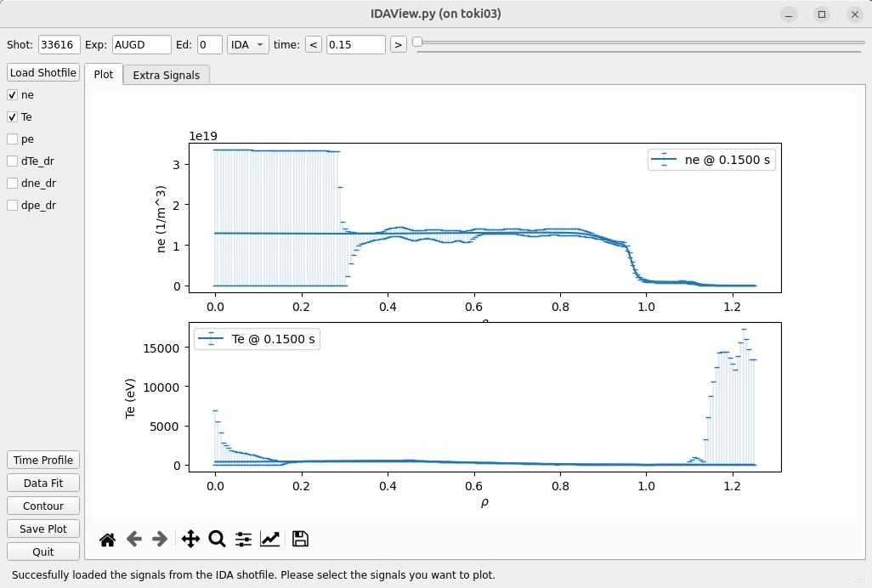Viewport: 872px width, 588px height.
Task: Open Configure subplots settings
Action: click(x=243, y=540)
